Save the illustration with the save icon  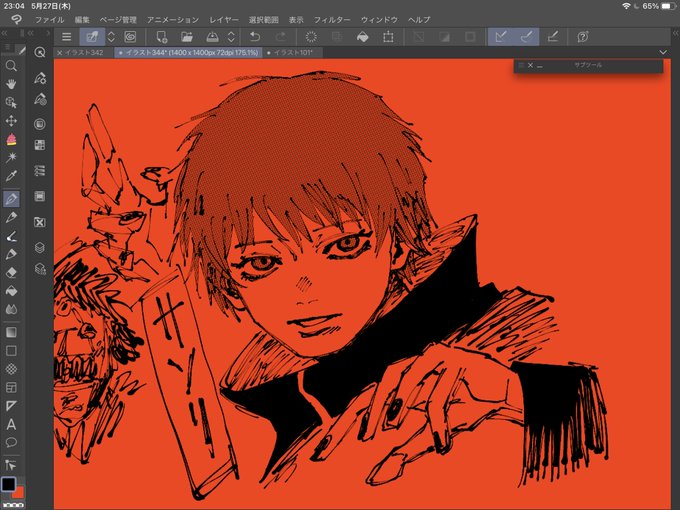(x=212, y=37)
